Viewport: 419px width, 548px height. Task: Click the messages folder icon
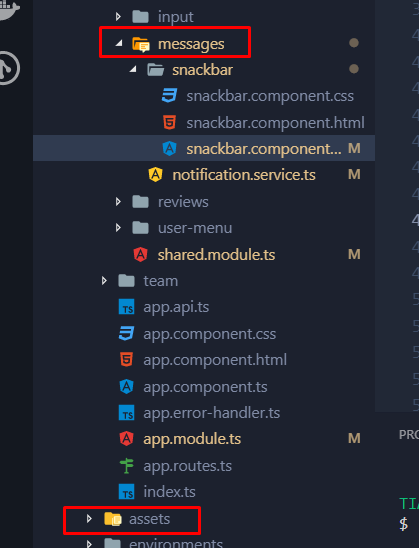tap(141, 44)
